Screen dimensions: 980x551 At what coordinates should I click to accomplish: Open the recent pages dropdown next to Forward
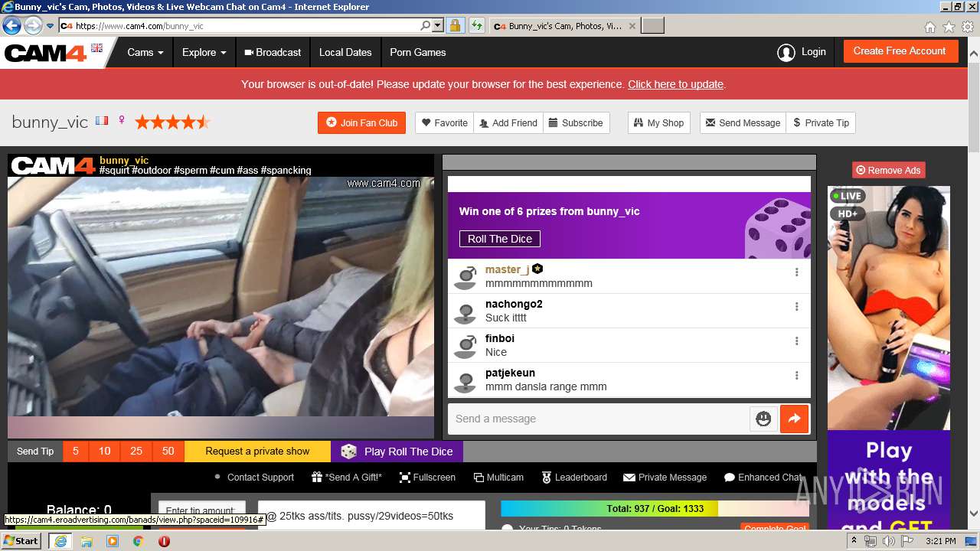(x=50, y=25)
